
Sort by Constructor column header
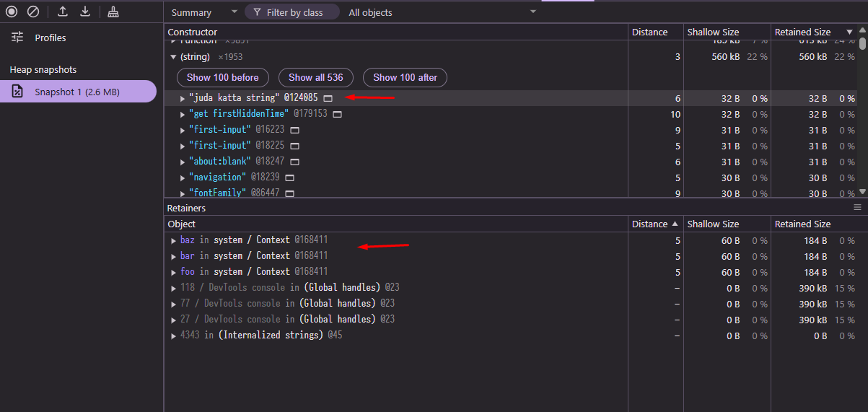(396, 32)
